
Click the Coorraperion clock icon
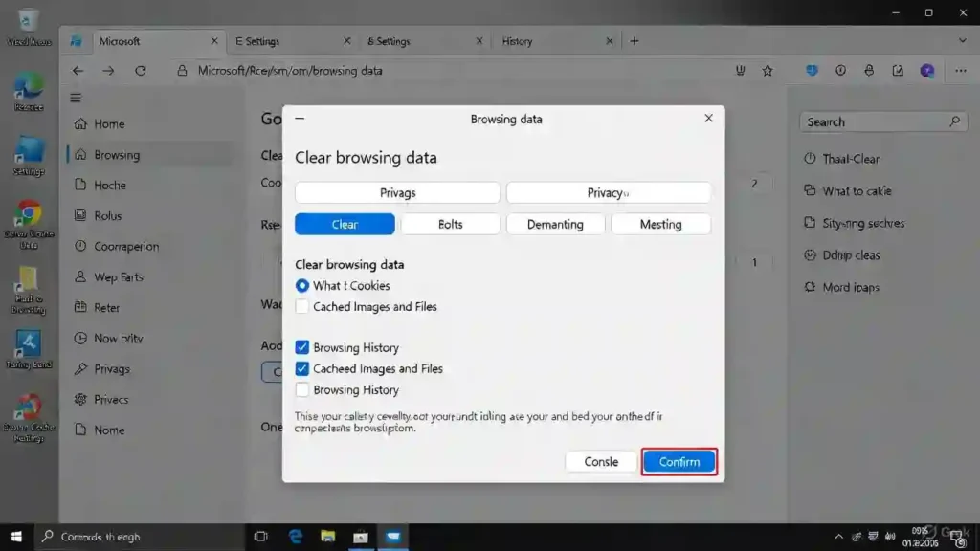81,246
